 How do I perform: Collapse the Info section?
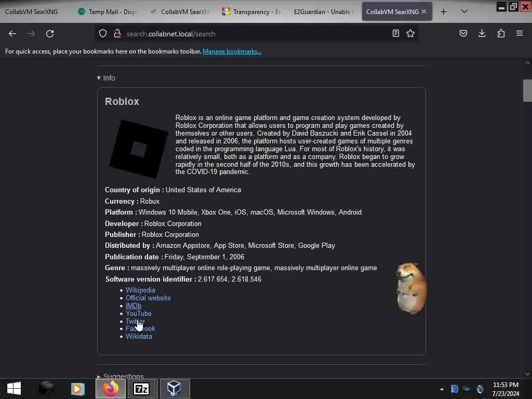106,78
